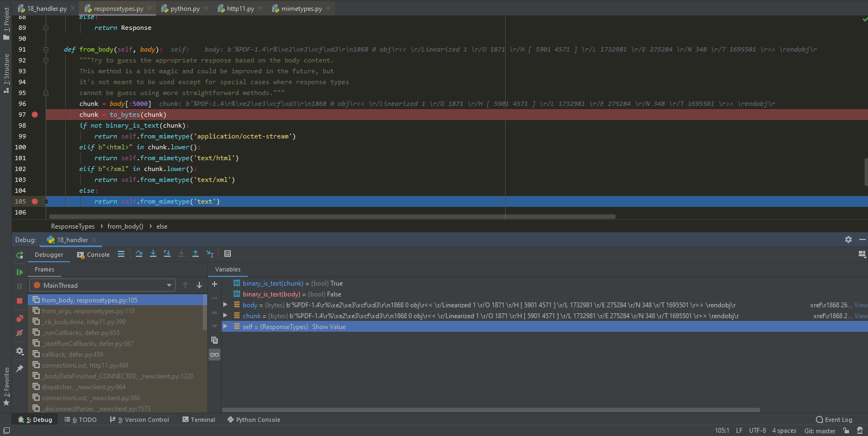
Task: Open the Terminal tool window
Action: (x=199, y=420)
